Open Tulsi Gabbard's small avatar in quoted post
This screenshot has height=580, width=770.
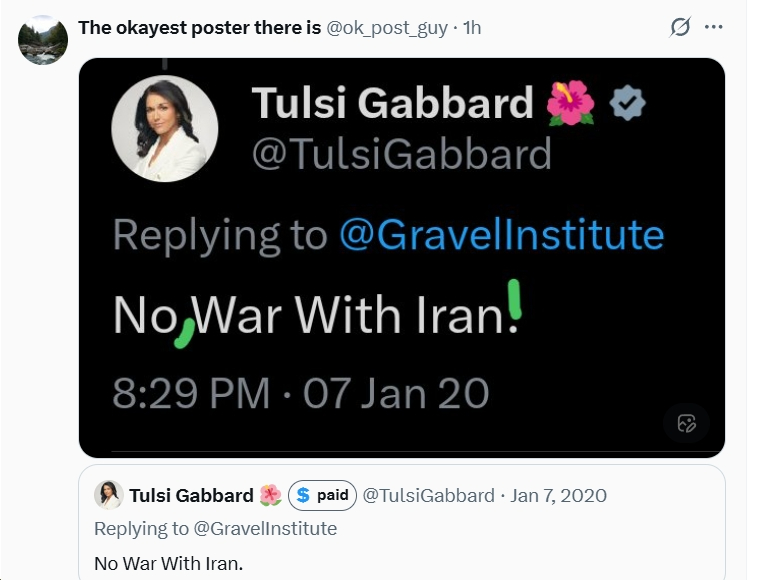point(108,495)
